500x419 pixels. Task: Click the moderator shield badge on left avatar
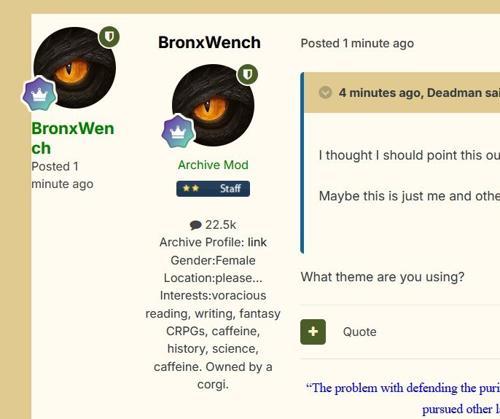tap(109, 37)
